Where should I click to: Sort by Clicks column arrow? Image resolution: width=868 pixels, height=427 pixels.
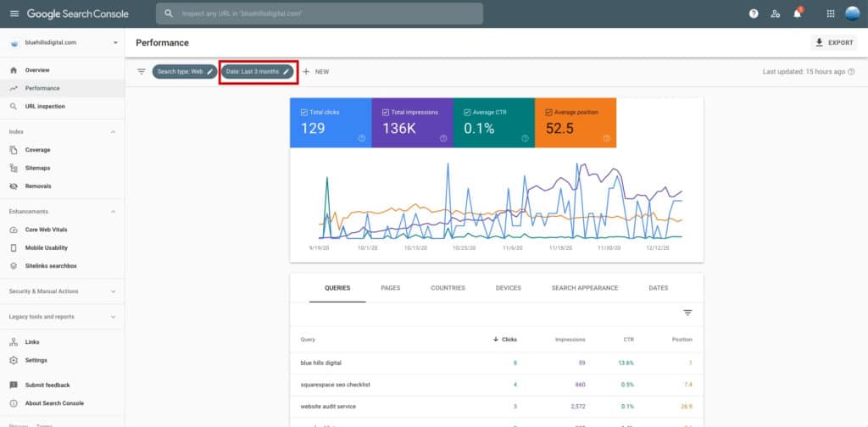coord(495,339)
